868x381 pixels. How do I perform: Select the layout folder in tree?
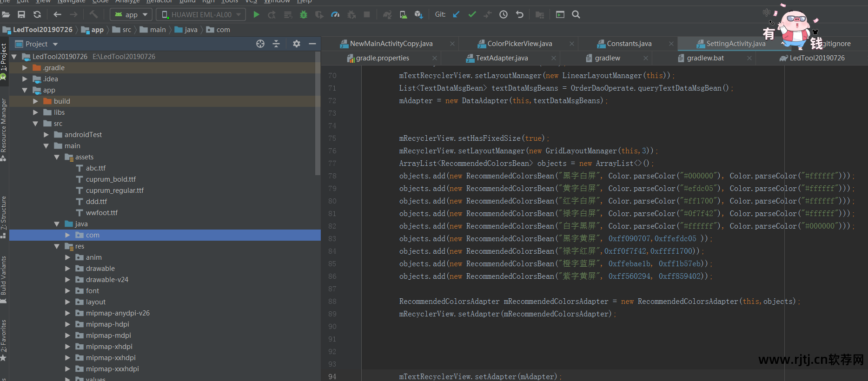pos(96,302)
